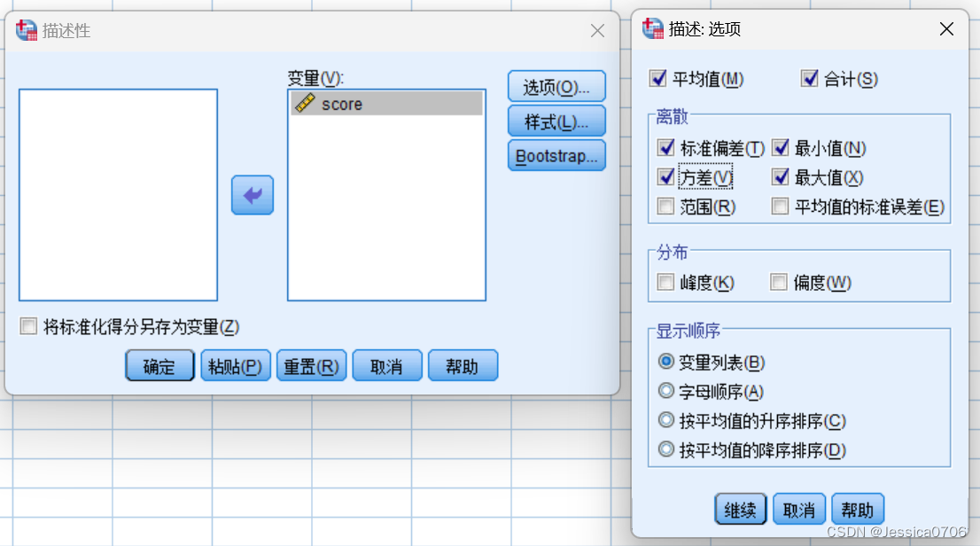Open the 选项(O)... dialog button
Image resolution: width=980 pixels, height=546 pixels.
[556, 86]
